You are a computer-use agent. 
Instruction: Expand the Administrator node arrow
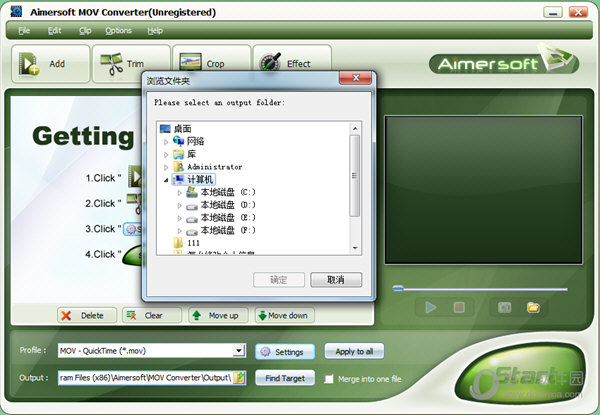[x=166, y=168]
